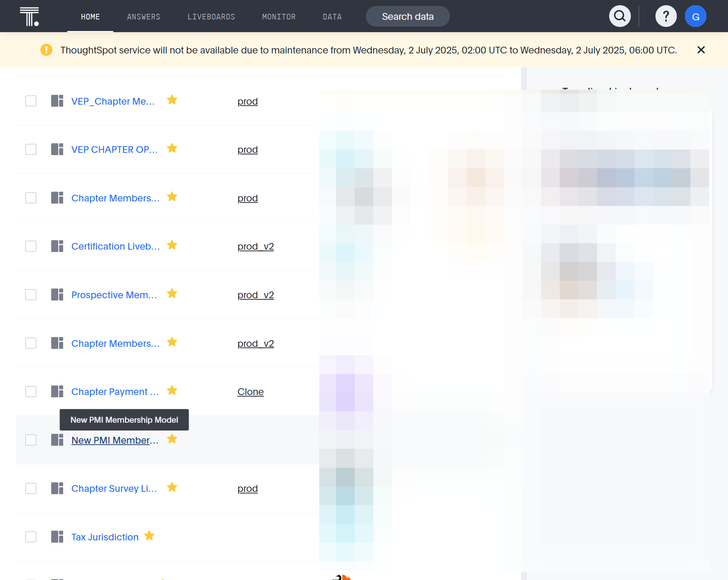This screenshot has width=728, height=580.
Task: Go to the HOME tab
Action: point(90,17)
